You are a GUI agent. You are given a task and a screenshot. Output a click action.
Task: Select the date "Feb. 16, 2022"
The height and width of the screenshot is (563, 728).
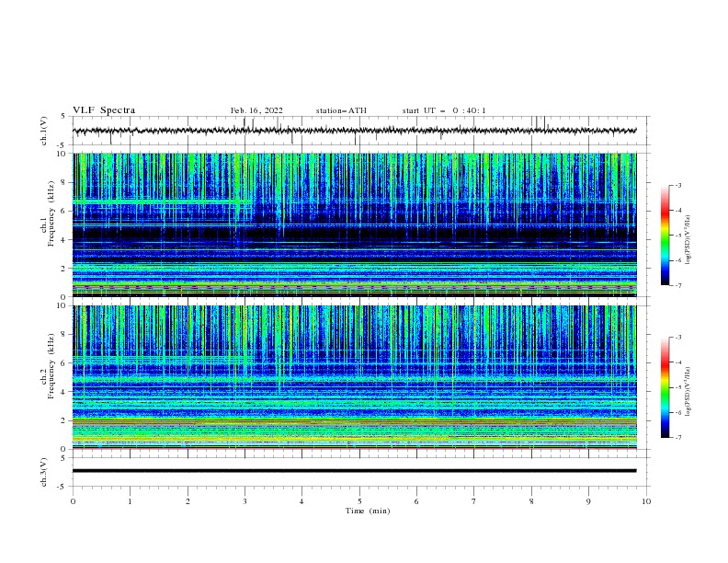(x=256, y=110)
